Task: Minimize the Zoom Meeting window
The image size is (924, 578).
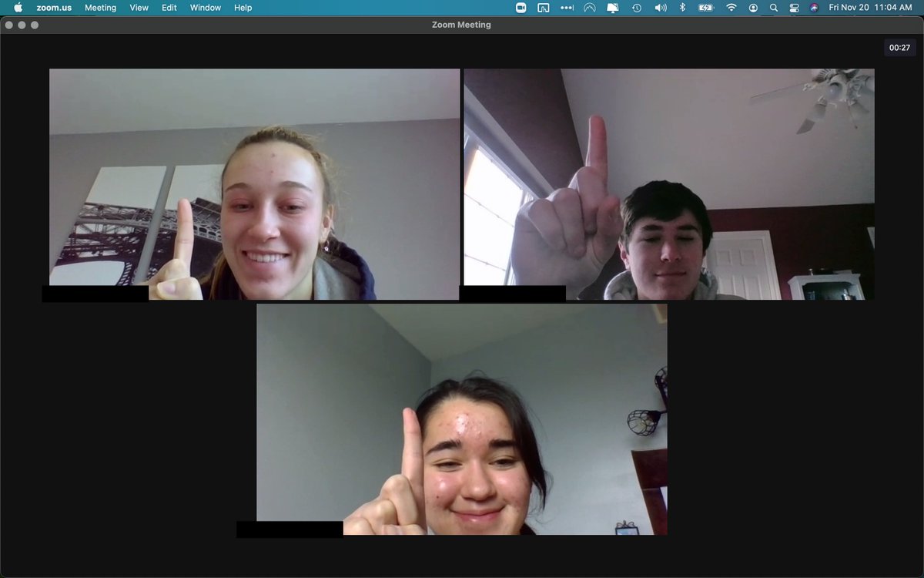Action: 22,25
